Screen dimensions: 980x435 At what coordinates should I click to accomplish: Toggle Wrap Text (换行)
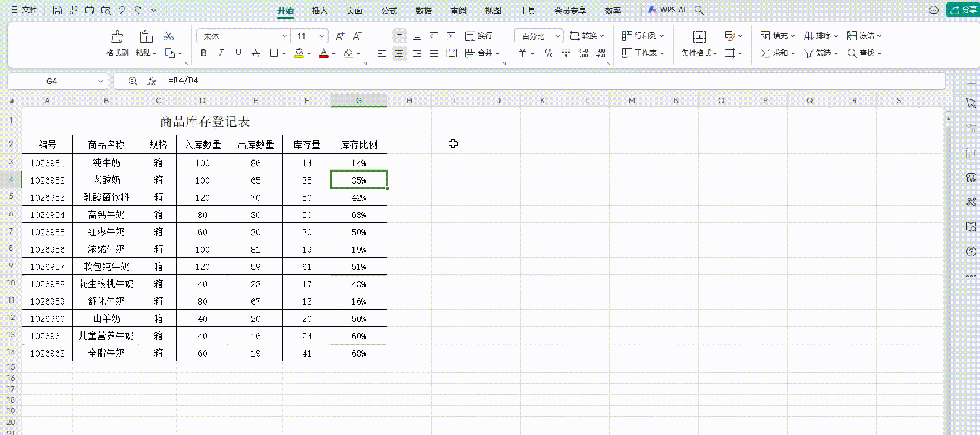click(479, 36)
